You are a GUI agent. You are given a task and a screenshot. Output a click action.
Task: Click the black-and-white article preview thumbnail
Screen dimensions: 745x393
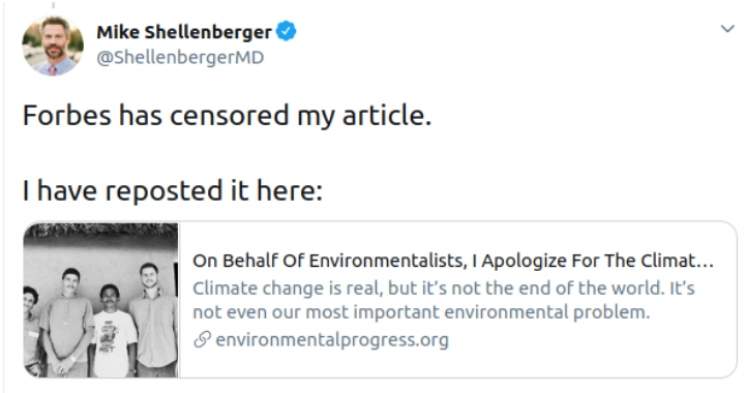pyautogui.click(x=101, y=300)
